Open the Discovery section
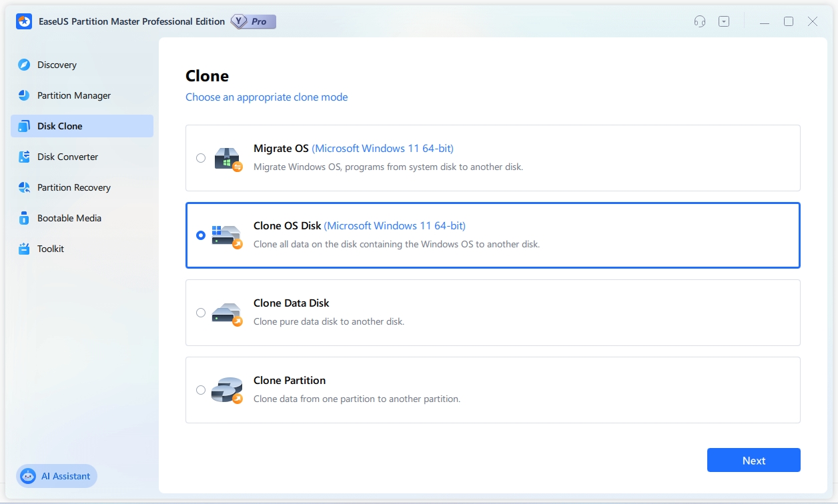This screenshot has height=504, width=838. point(82,65)
